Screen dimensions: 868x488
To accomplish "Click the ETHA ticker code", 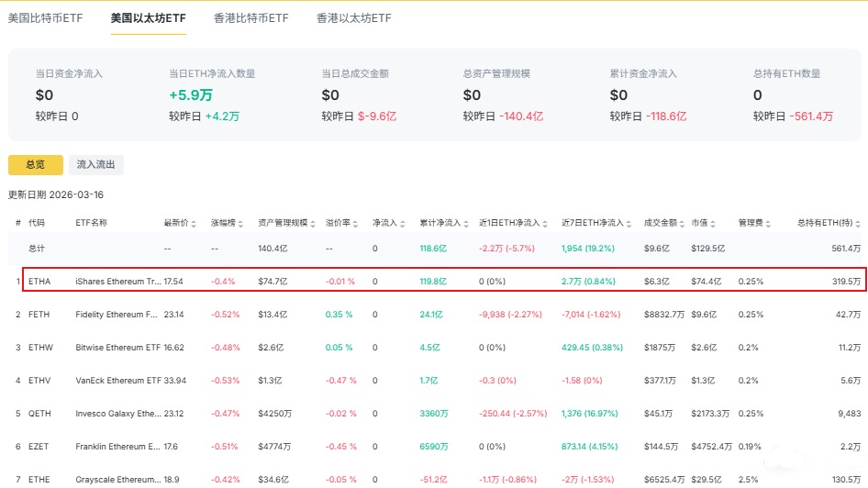I will 39,281.
